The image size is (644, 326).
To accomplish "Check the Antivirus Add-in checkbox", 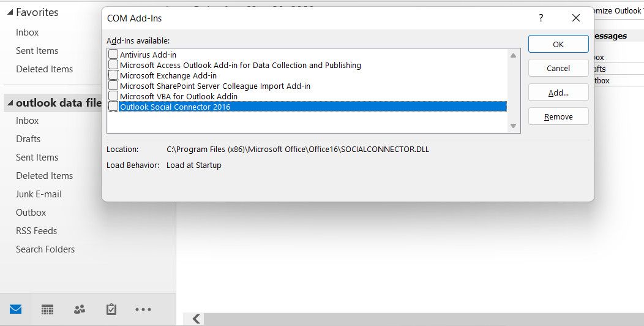I will (x=113, y=55).
